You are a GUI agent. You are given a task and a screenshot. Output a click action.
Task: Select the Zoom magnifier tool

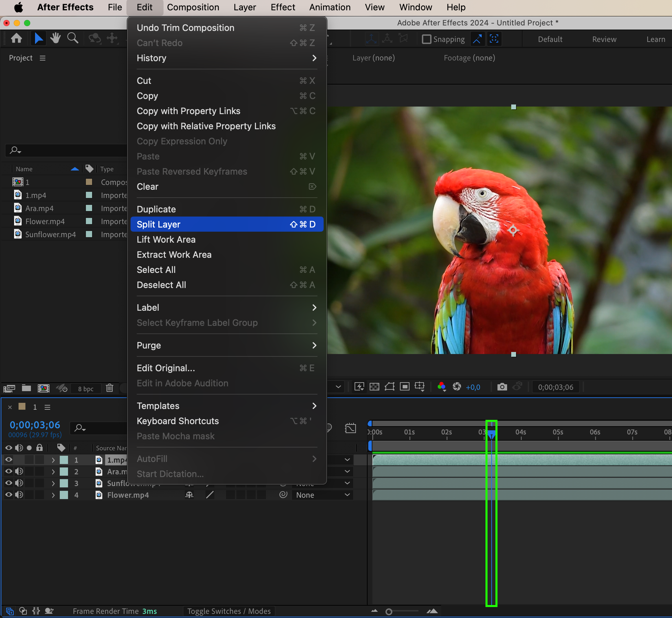tap(72, 38)
